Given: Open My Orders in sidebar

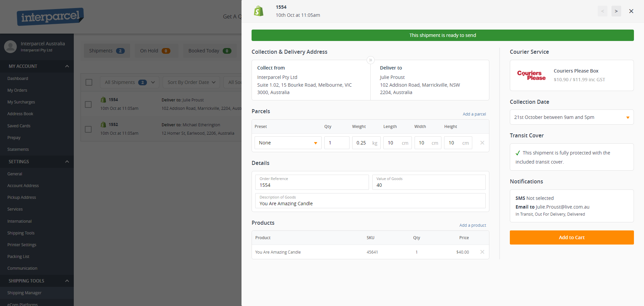Looking at the screenshot, I should point(17,90).
